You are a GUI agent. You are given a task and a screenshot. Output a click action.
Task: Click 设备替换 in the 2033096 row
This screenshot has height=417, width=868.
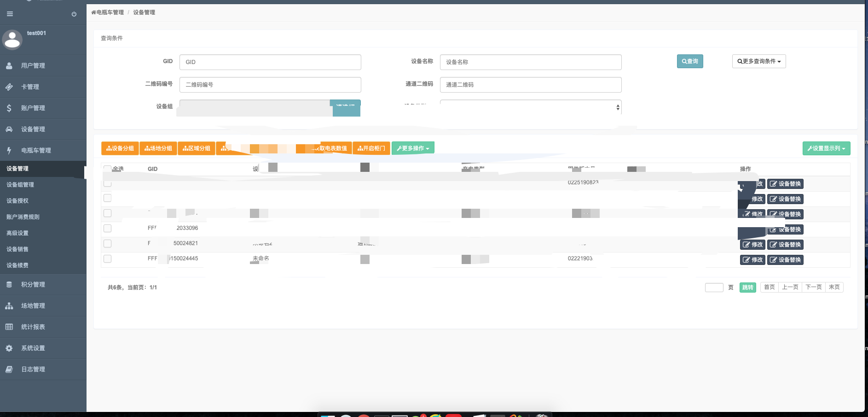tap(785, 229)
